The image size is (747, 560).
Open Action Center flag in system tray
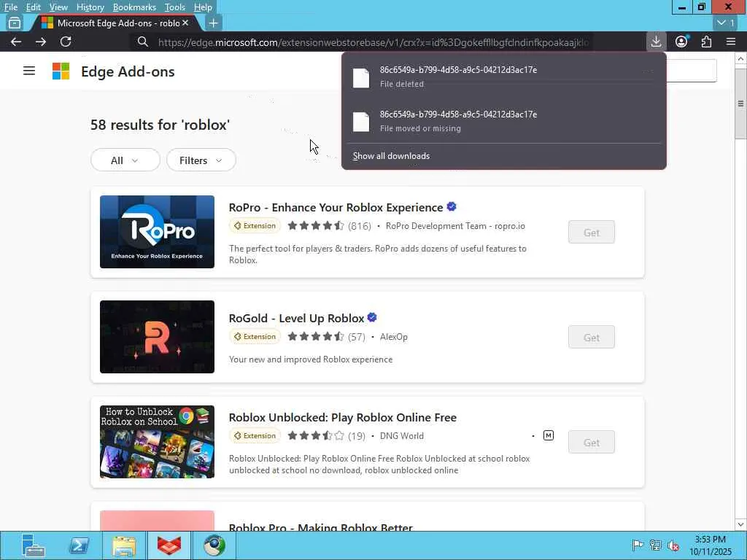click(638, 545)
